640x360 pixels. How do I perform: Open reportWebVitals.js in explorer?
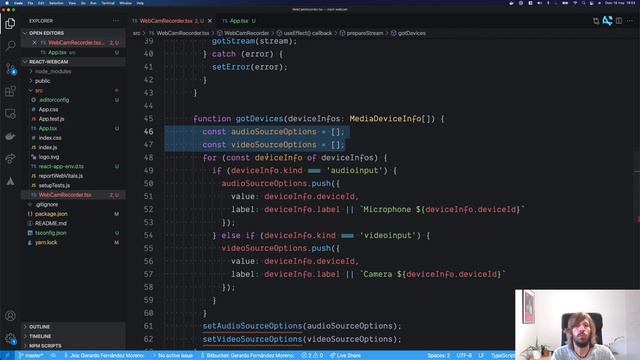60,176
